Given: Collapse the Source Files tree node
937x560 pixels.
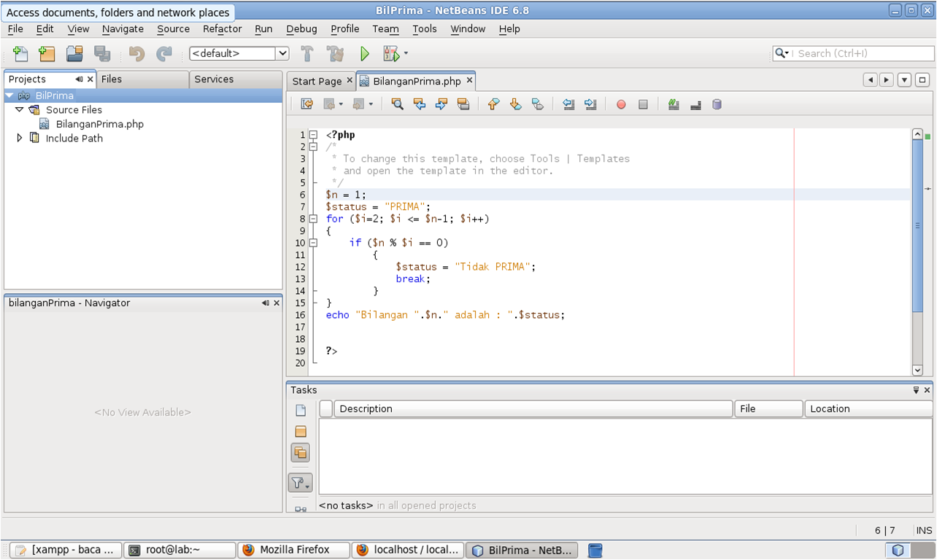Looking at the screenshot, I should (20, 109).
